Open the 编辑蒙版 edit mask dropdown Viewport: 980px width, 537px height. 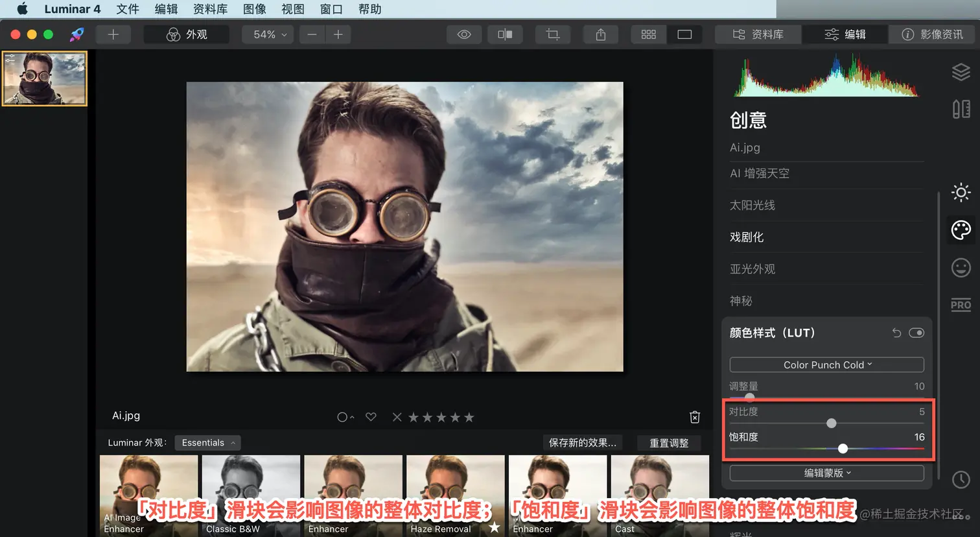pyautogui.click(x=827, y=473)
